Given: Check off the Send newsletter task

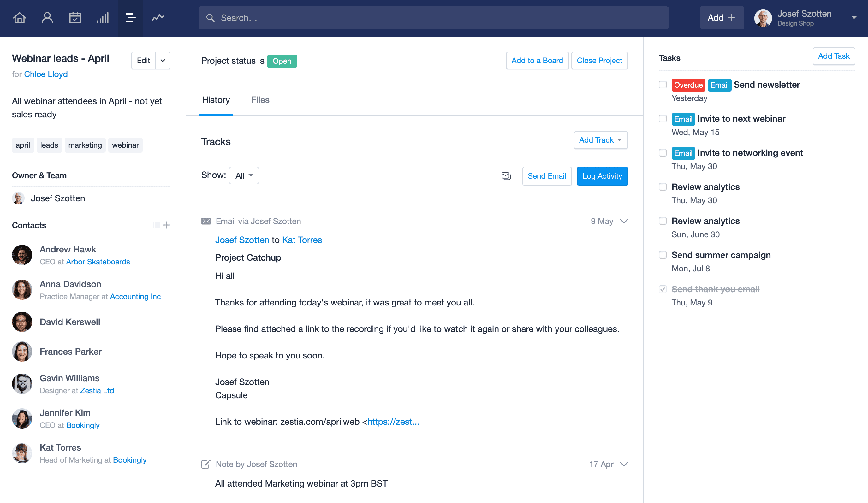Looking at the screenshot, I should pos(663,85).
